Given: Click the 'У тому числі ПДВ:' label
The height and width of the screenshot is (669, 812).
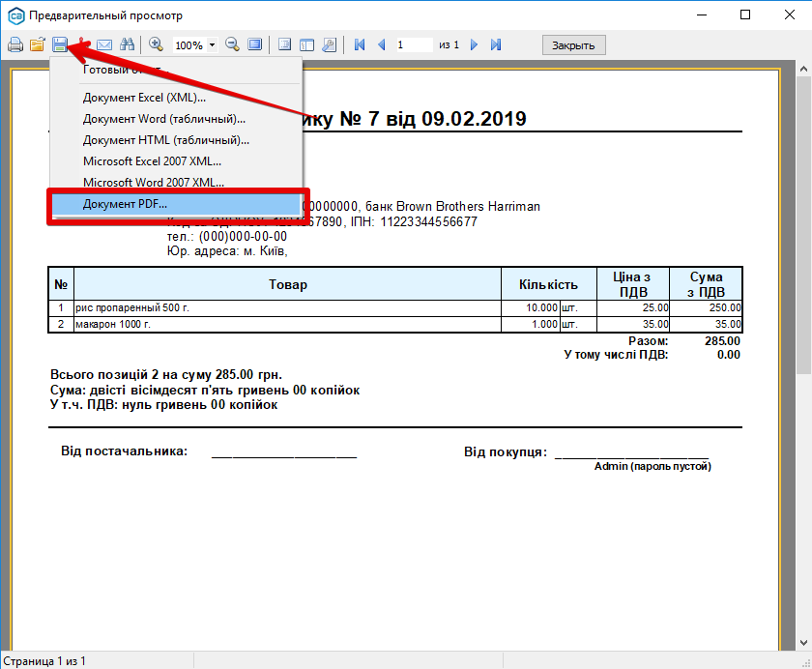Looking at the screenshot, I should pos(616,355).
